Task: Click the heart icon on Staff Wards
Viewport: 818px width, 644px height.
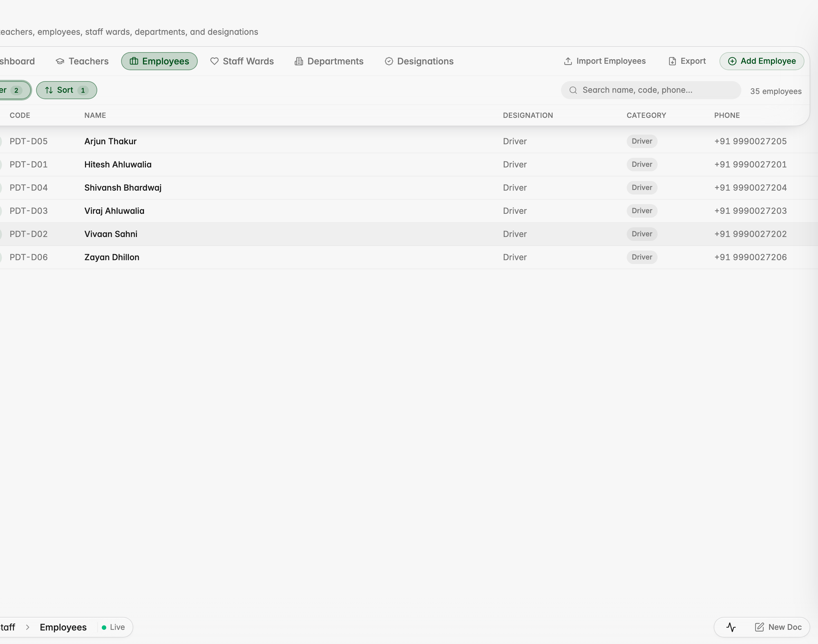Action: pos(214,61)
